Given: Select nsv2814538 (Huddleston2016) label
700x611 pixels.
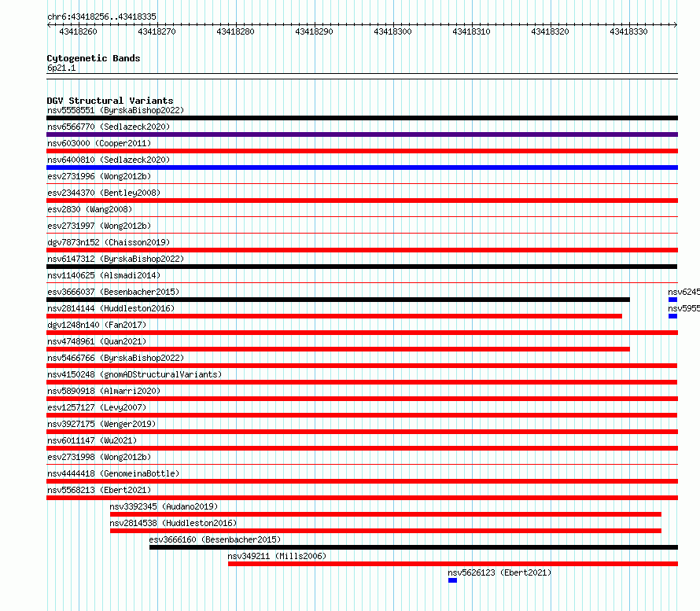Looking at the screenshot, I should click(173, 523).
